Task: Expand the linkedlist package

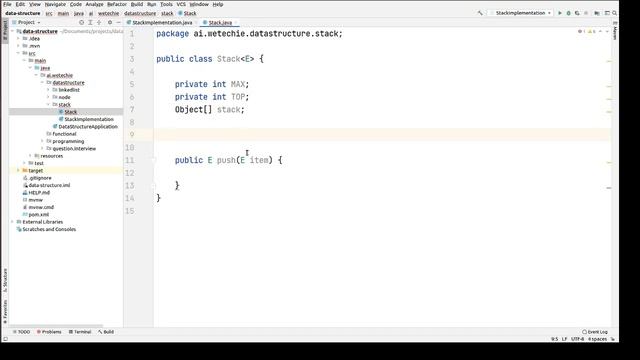Action: pyautogui.click(x=48, y=90)
